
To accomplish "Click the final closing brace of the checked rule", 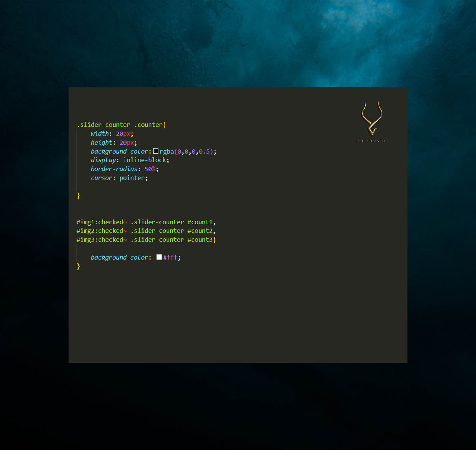I will (x=78, y=266).
